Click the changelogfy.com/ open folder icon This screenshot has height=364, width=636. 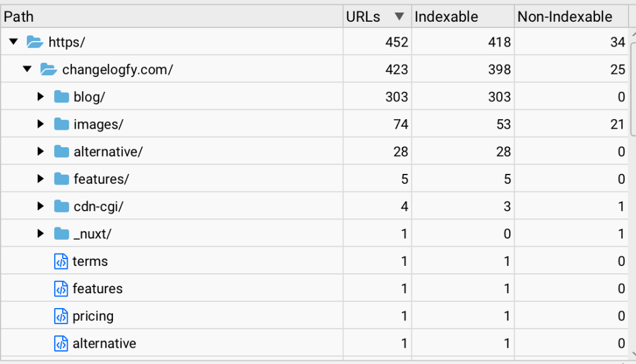pos(48,70)
